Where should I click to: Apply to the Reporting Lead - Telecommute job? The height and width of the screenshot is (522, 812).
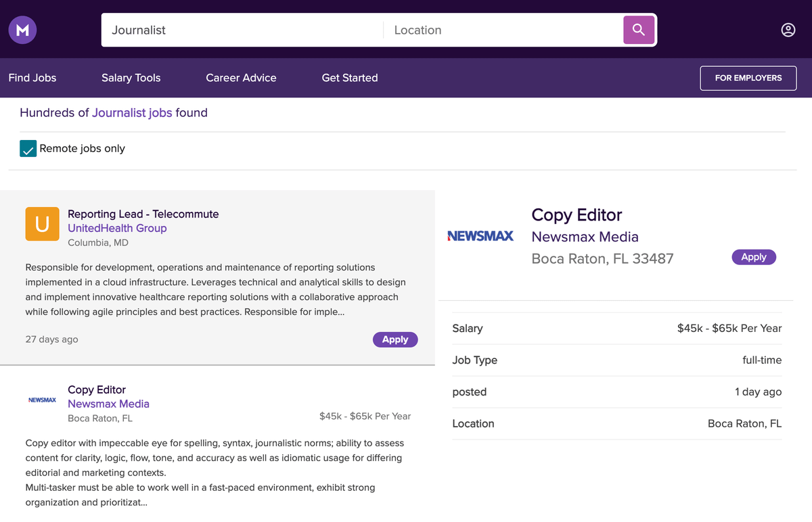pyautogui.click(x=395, y=339)
